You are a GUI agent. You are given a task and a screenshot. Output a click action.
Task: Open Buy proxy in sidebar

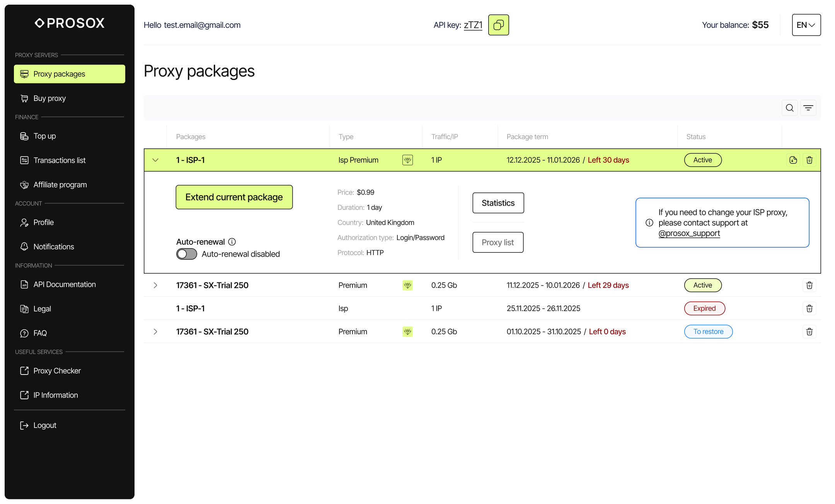49,98
